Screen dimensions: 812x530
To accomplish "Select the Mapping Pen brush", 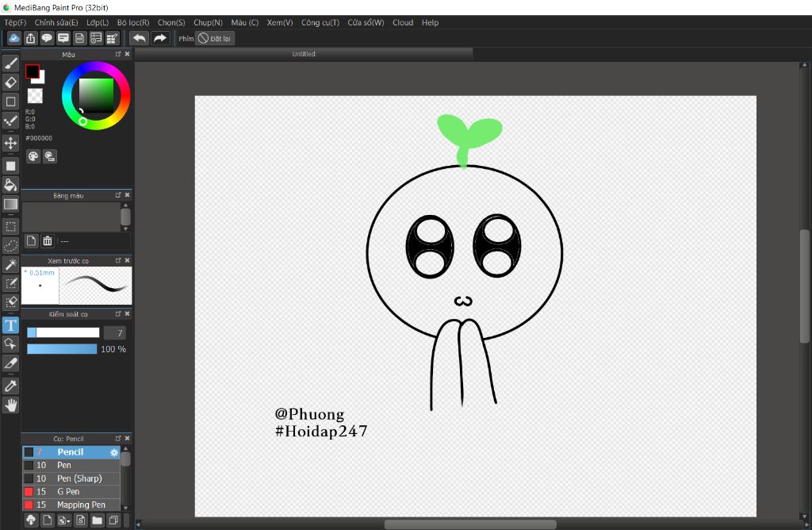I will click(71, 505).
